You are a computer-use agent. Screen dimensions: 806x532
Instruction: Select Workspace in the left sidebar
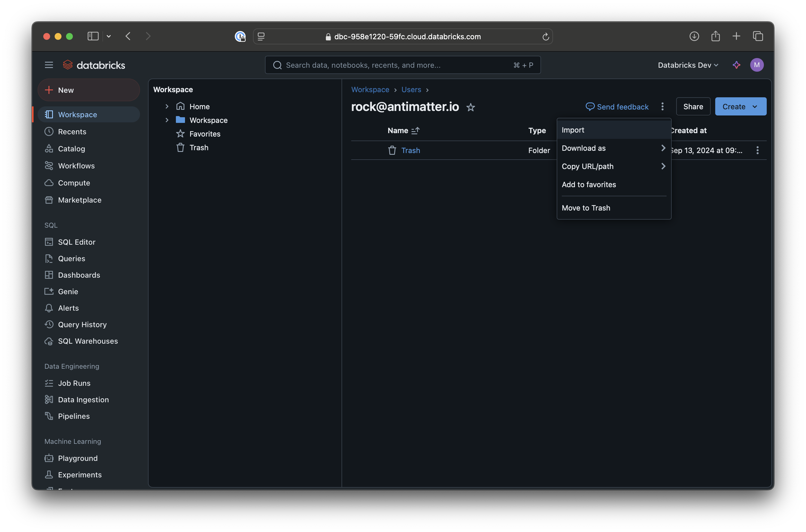[89, 115]
